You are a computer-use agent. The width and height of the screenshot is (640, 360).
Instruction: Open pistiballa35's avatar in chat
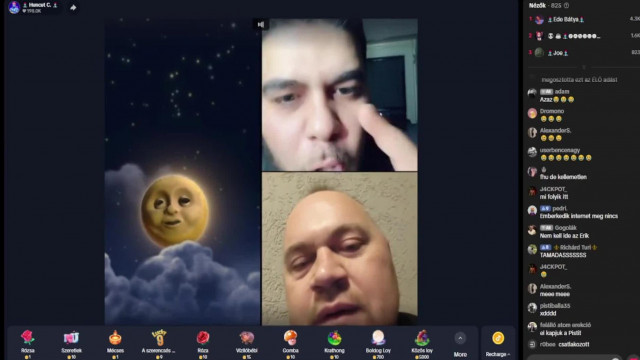tap(532, 308)
